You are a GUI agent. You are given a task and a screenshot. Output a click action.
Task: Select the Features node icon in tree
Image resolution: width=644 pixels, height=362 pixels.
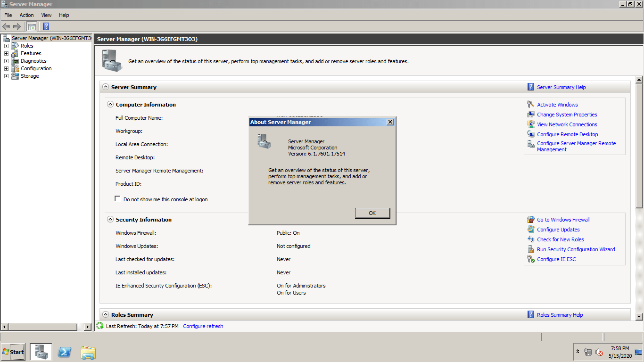[x=15, y=53]
